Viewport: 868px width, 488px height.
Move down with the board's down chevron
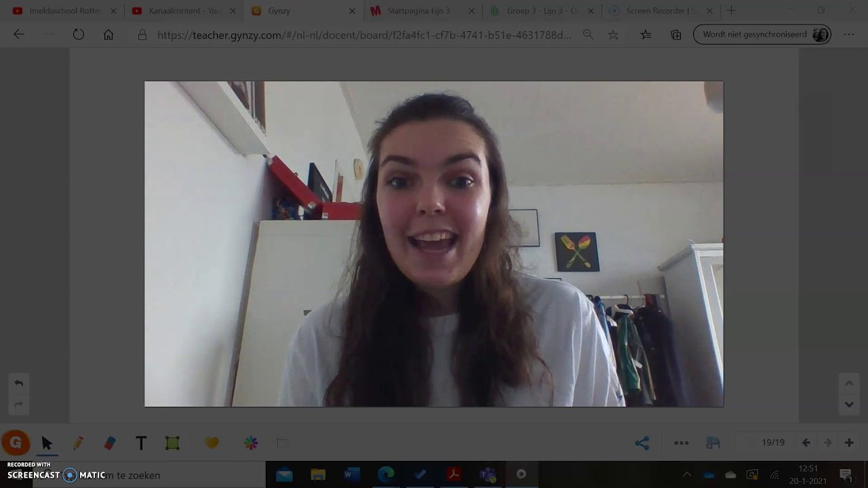coord(849,405)
